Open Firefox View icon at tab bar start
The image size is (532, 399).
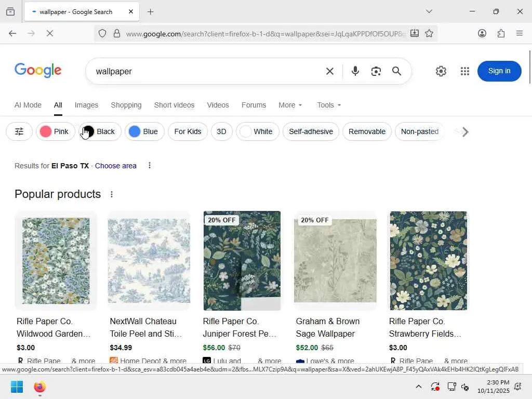pos(10,11)
